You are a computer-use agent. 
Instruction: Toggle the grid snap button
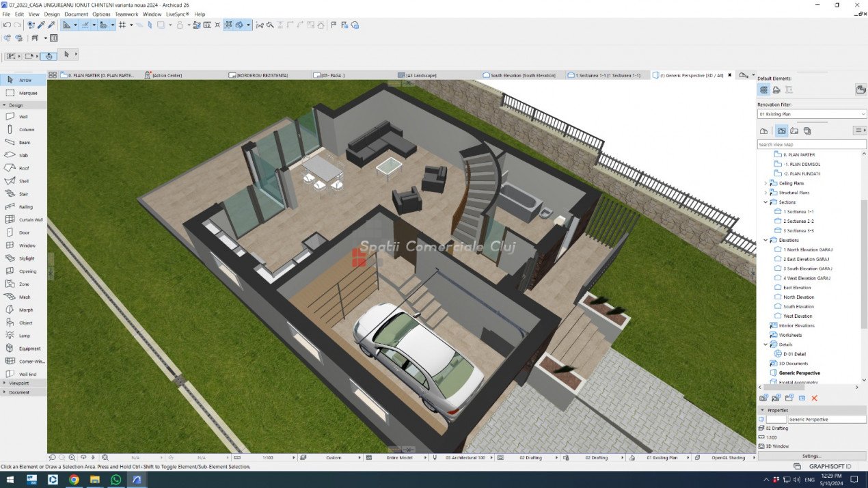pos(122,25)
